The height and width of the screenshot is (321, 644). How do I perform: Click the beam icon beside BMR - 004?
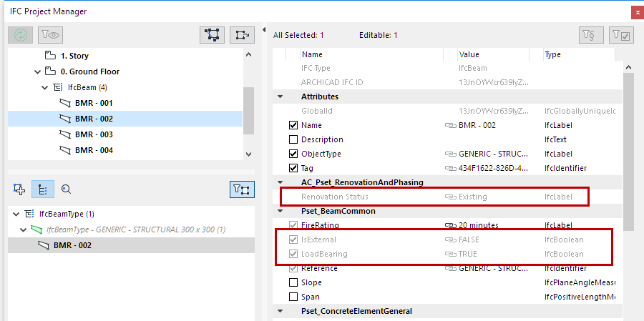point(65,150)
